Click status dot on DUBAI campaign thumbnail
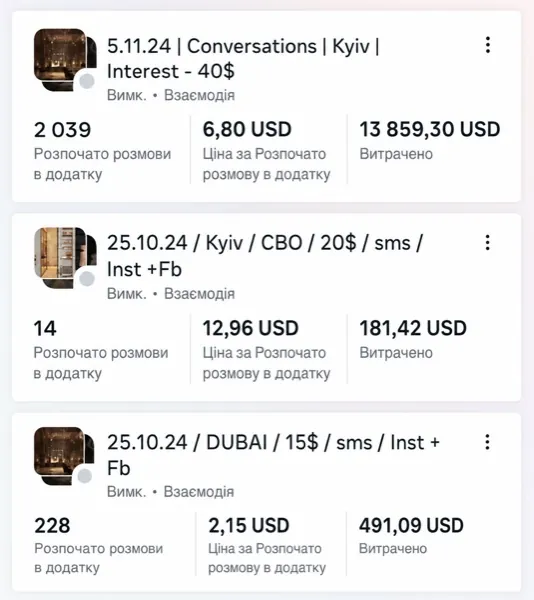Screen dimensions: 534x600 click(x=85, y=476)
